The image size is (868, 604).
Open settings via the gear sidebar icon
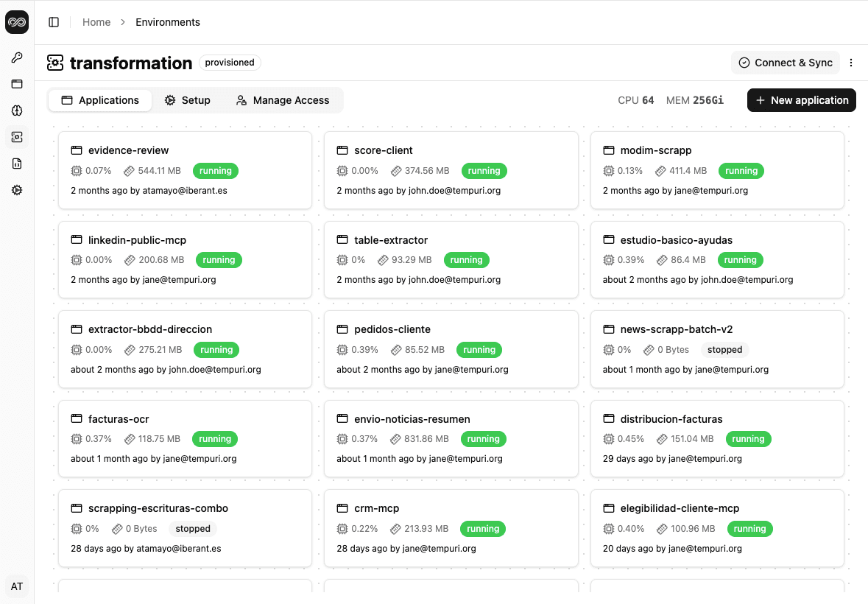pos(16,190)
